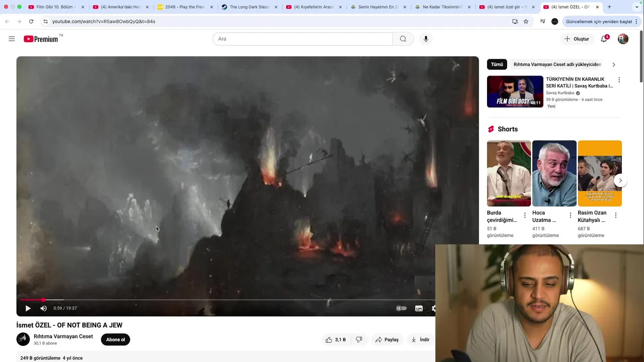Go to YouTube Premium home logo
644x362 pixels.
tap(41, 39)
